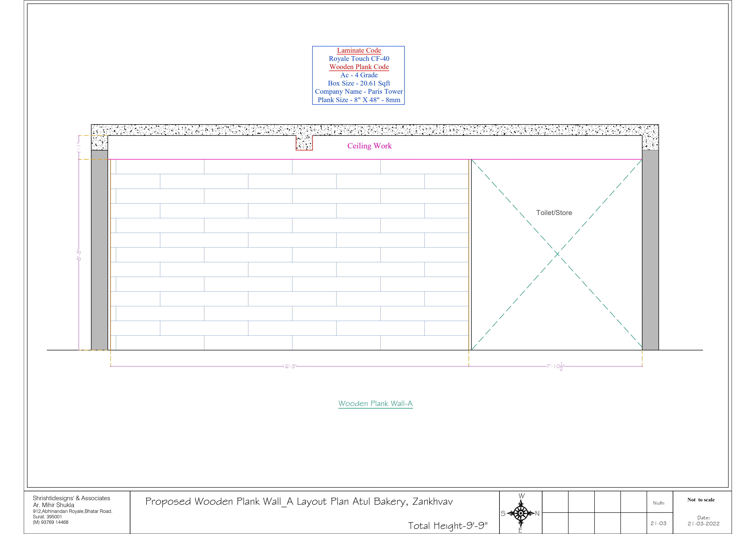This screenshot has height=534, width=756.
Task: Click the left gray wall column
Action: click(99, 250)
